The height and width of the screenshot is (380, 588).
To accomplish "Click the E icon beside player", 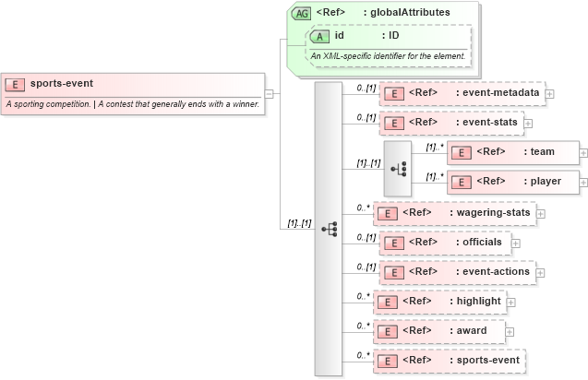I will (462, 183).
